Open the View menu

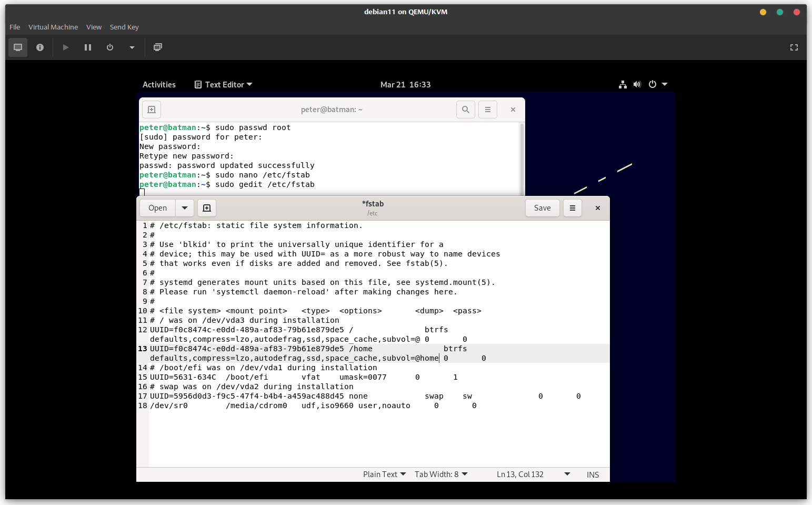94,27
